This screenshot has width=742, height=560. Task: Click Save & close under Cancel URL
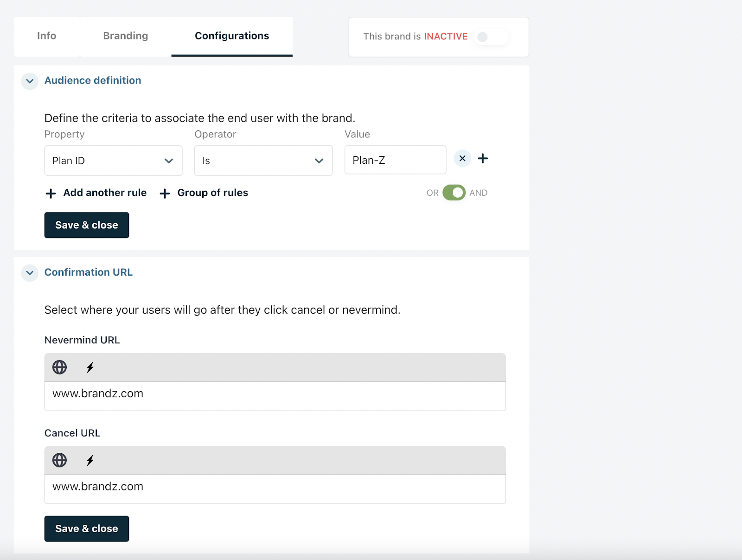point(87,528)
